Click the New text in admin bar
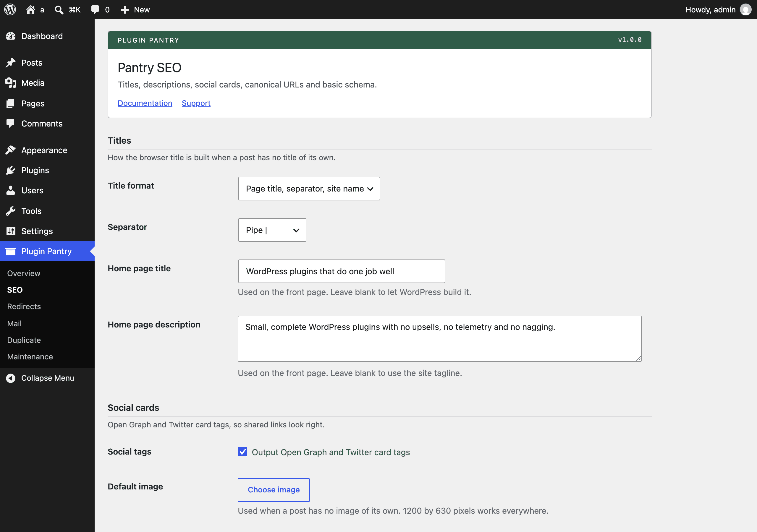The image size is (757, 532). [142, 9]
